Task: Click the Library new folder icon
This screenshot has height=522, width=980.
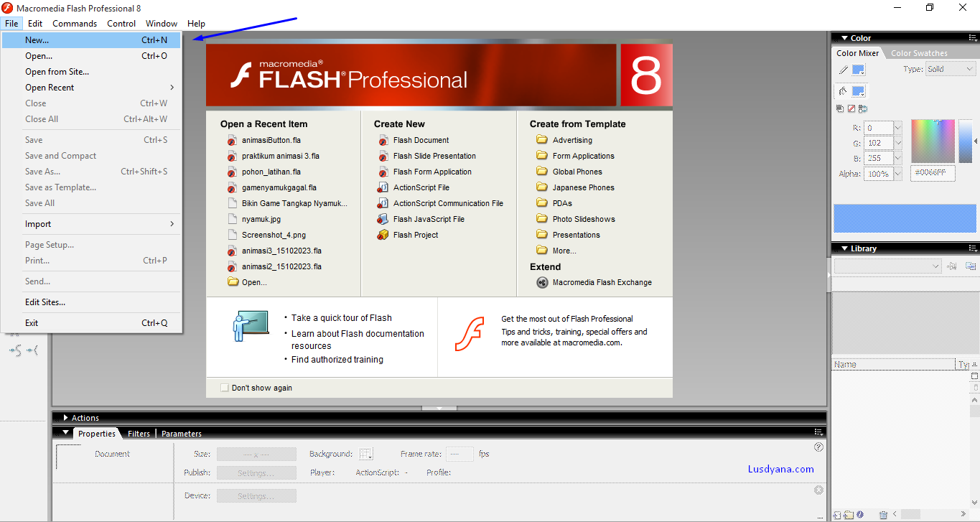Action: [849, 514]
